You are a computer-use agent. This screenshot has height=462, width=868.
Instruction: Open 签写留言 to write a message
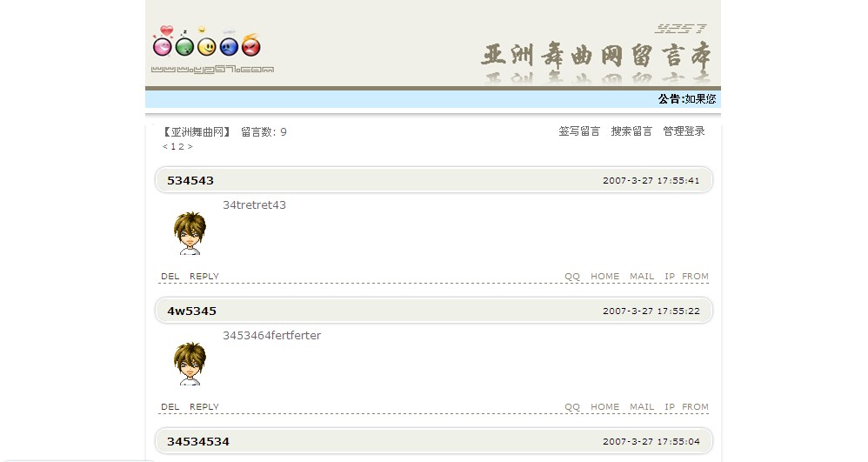[x=579, y=131]
